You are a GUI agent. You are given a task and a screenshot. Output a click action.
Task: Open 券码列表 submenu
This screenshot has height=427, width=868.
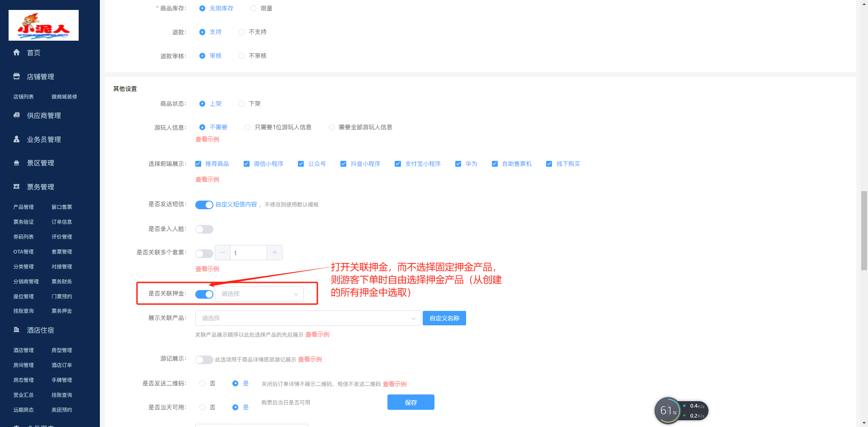pos(24,237)
